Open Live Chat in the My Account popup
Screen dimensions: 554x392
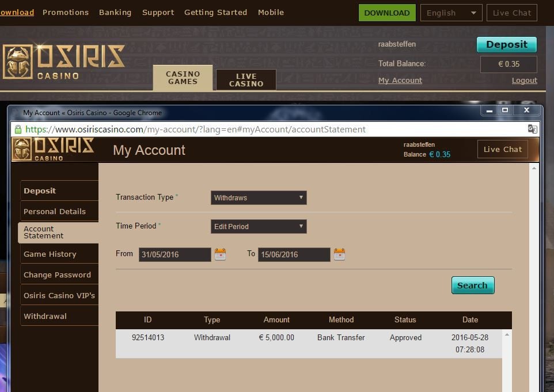[503, 150]
